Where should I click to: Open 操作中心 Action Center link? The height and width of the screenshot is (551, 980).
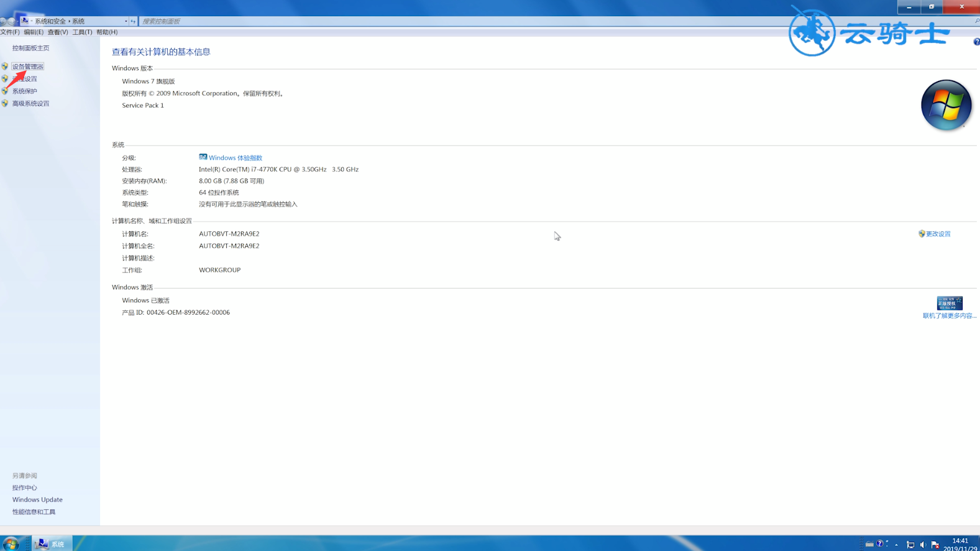(24, 488)
